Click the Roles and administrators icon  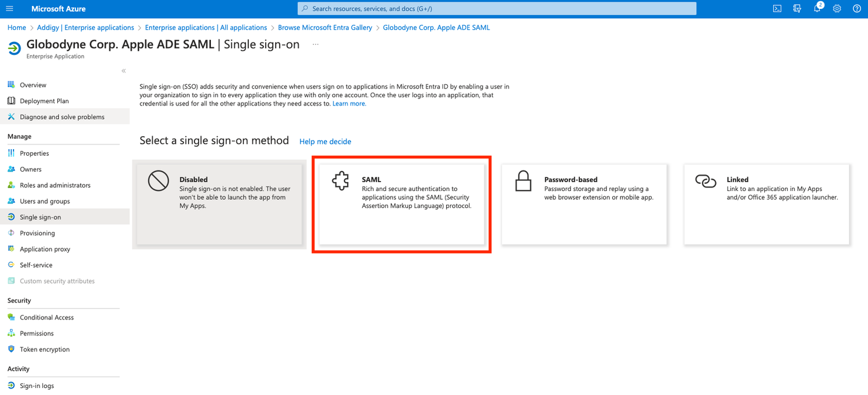coord(11,185)
